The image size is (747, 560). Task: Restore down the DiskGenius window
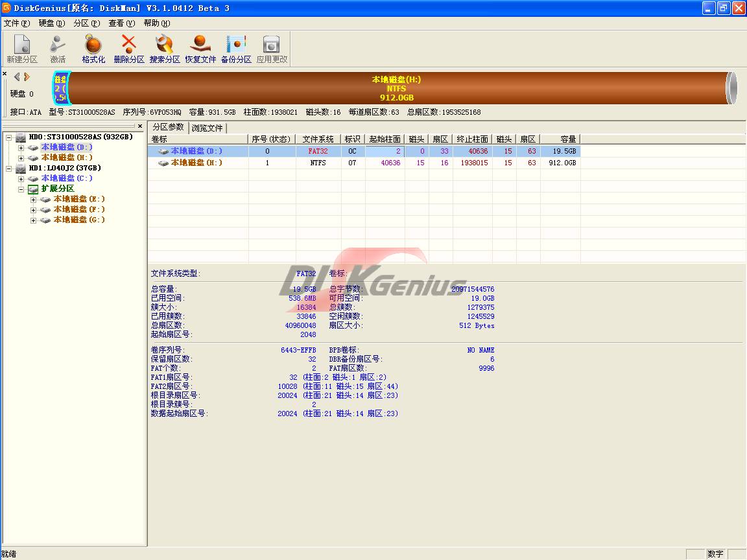724,8
